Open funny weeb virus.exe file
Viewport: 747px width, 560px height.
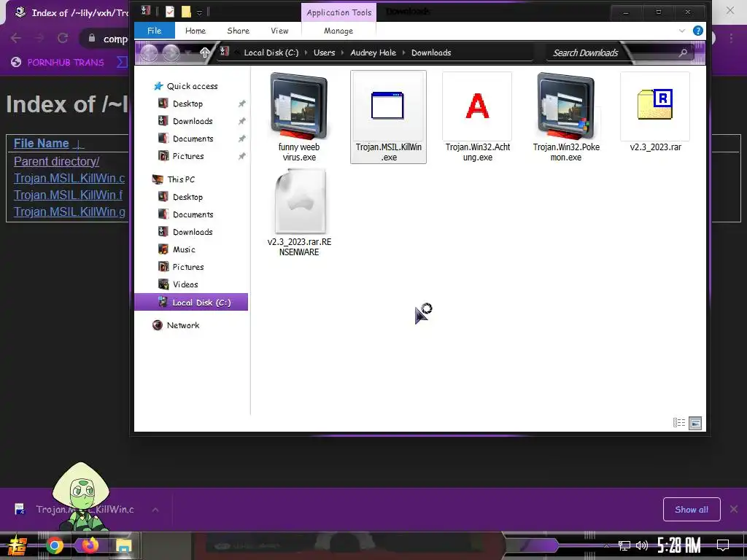click(x=298, y=117)
